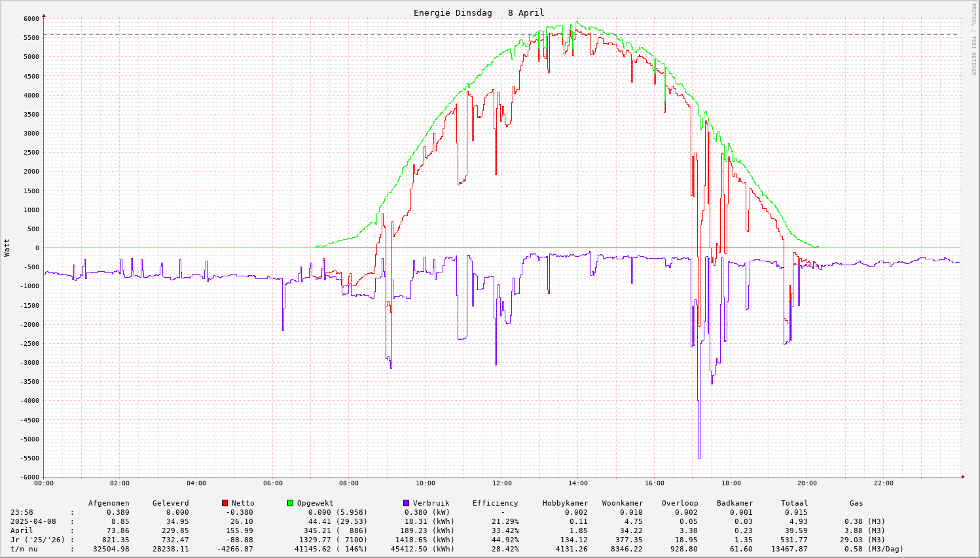Click the x-axis arrow at right end

coord(962,477)
